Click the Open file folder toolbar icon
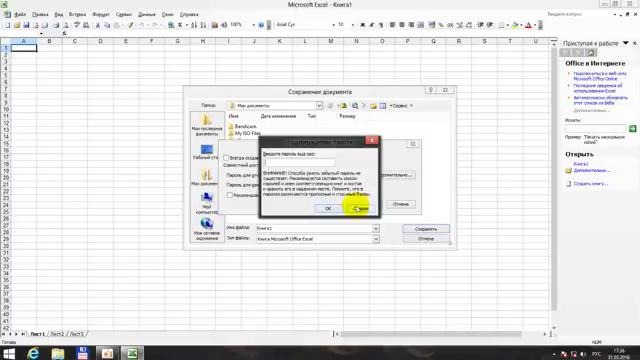 (17, 25)
